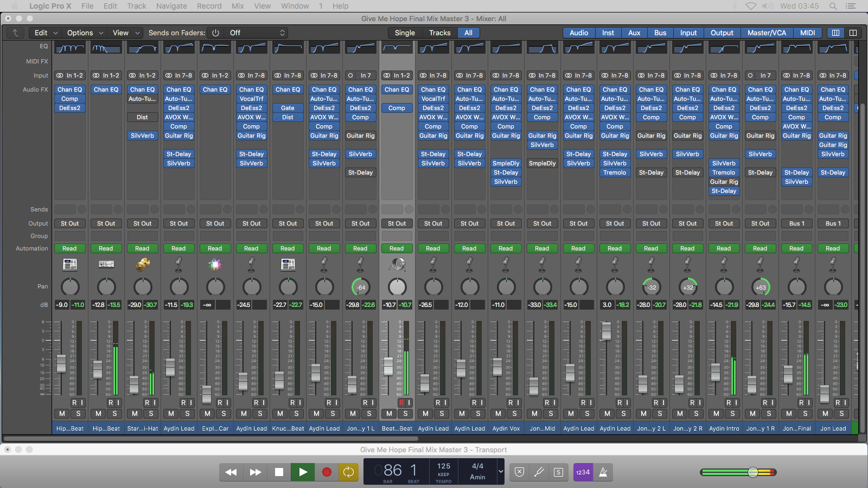Screen dimensions: 868x488
Task: Click Aydin Vox microphone track icon
Action: [x=506, y=265]
